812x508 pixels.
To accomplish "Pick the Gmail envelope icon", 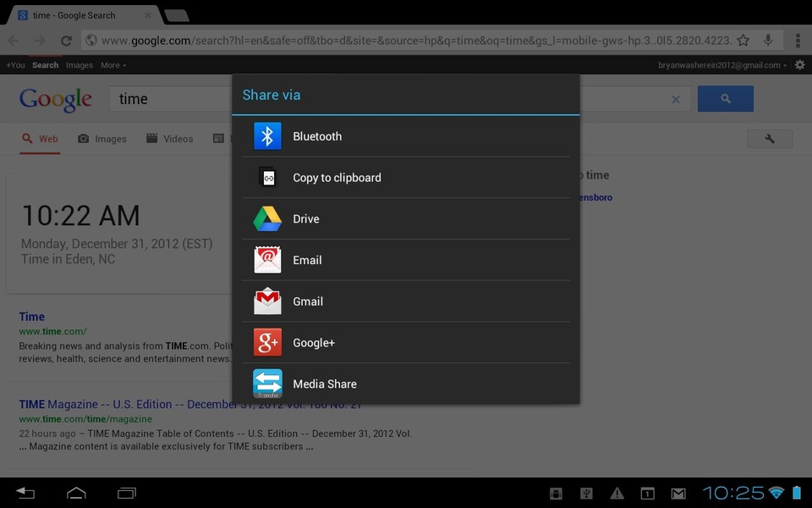I will click(x=267, y=301).
